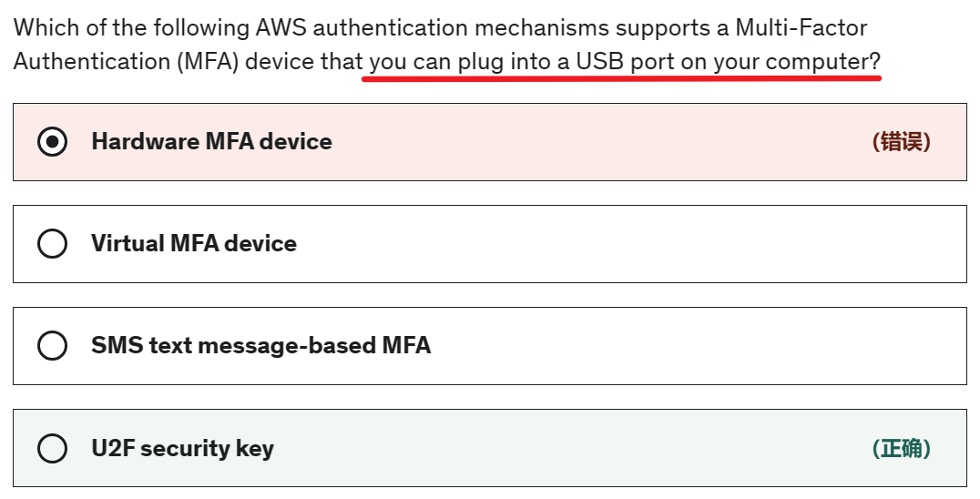
Task: Click the green (正确) correct indicator
Action: click(x=901, y=449)
